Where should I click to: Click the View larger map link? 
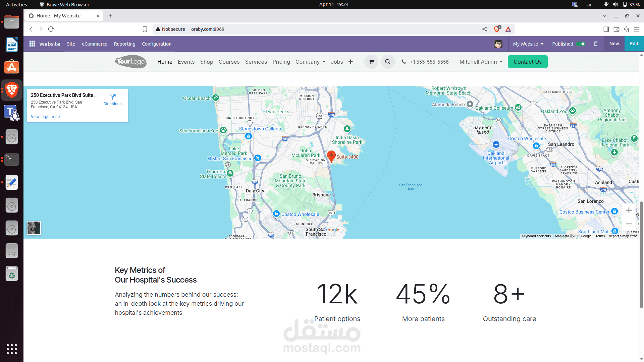pos(45,117)
